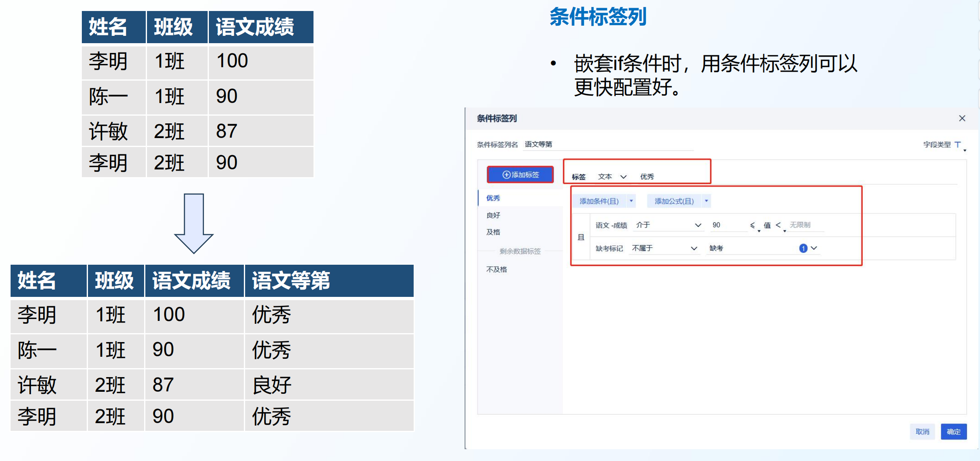Select the 不及格 remaining data label
The width and height of the screenshot is (980, 461).
(x=496, y=269)
